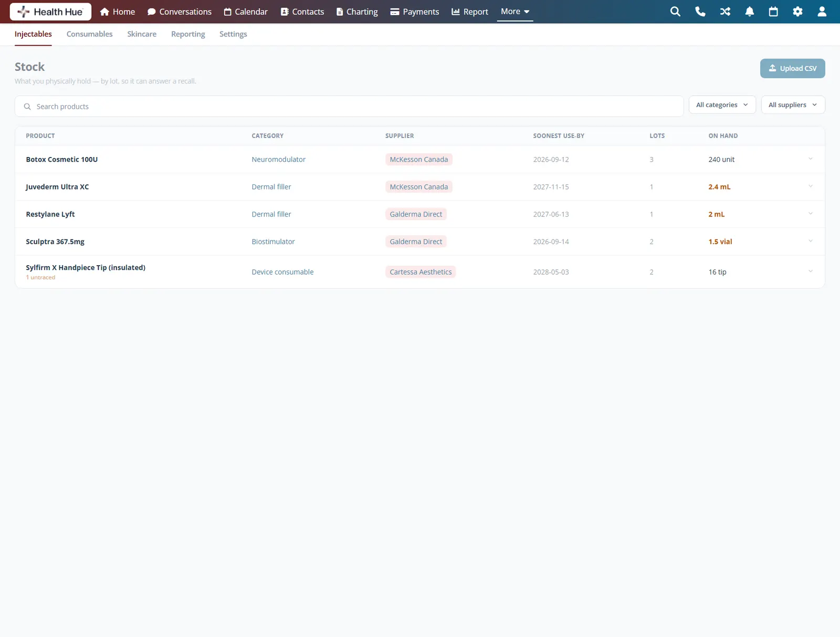
Task: Focus the Search products field
Action: tap(349, 106)
